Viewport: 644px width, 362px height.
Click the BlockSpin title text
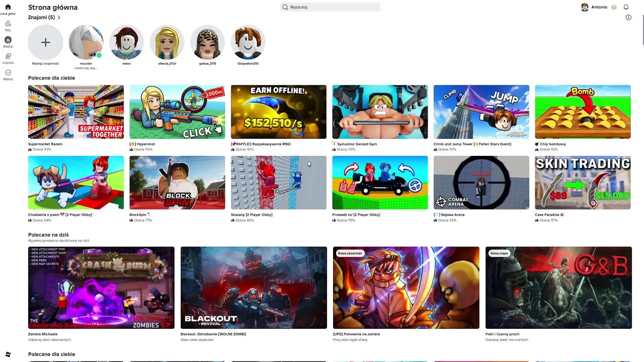140,215
